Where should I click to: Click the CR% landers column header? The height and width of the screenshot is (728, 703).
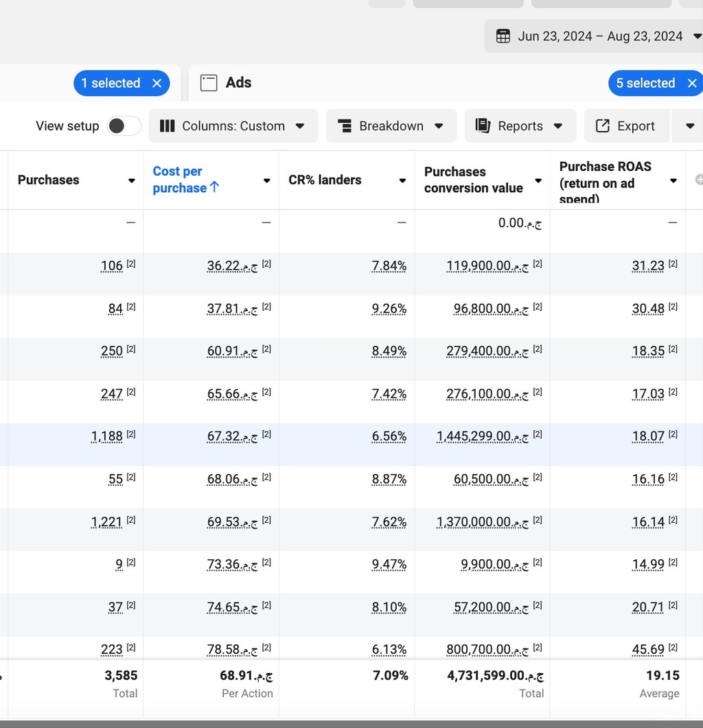click(x=325, y=180)
